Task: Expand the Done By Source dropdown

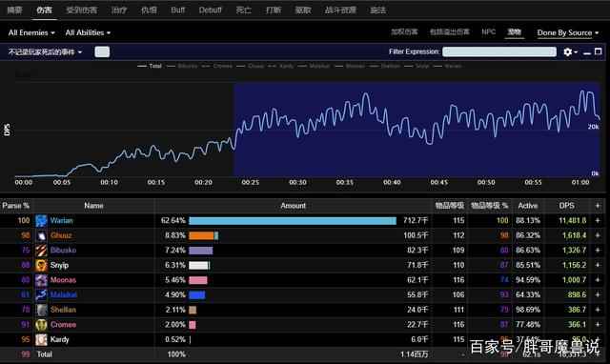Action: (568, 33)
